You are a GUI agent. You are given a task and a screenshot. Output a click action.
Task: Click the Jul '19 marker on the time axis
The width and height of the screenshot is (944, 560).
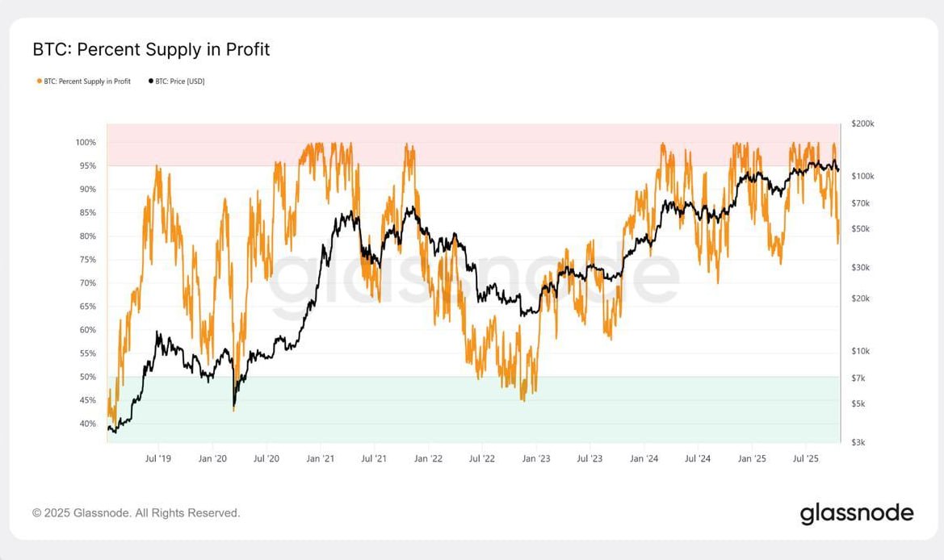(157, 458)
